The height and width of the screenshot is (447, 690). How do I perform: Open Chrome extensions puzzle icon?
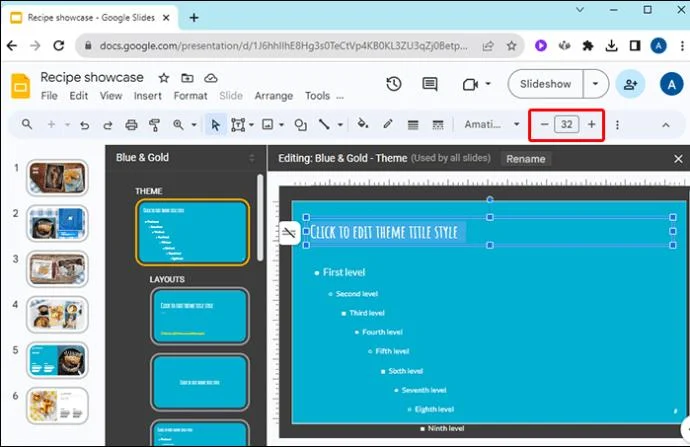pyautogui.click(x=587, y=46)
